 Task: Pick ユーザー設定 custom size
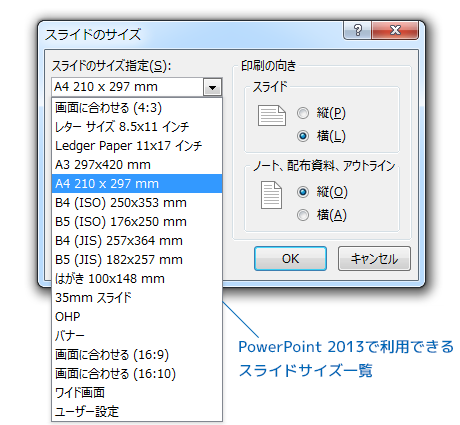137,412
